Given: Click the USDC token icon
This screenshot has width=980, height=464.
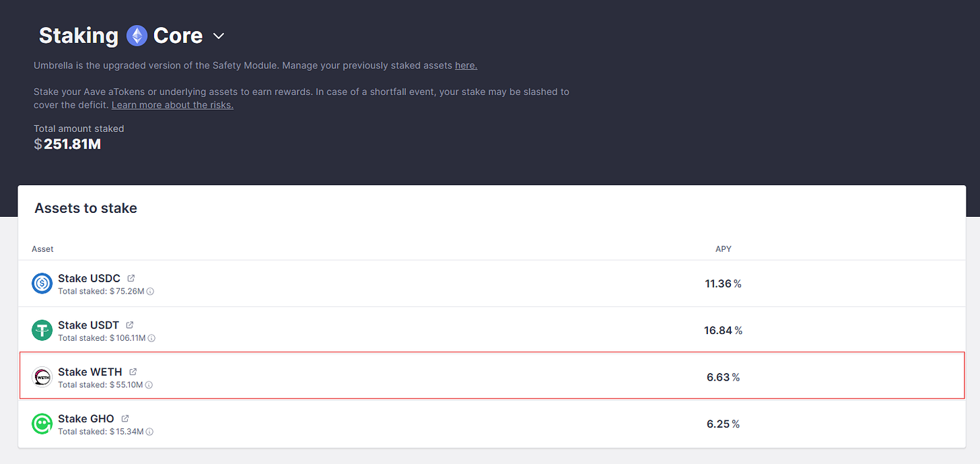Looking at the screenshot, I should click(x=42, y=284).
